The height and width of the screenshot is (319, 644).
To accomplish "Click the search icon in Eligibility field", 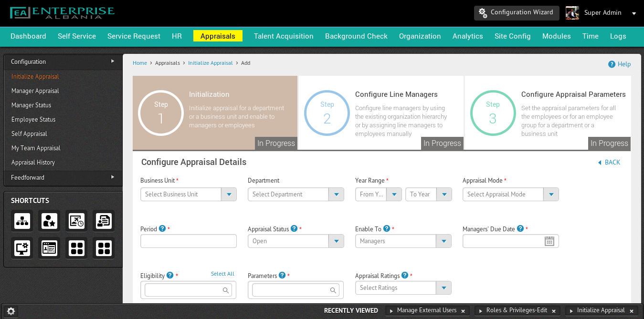I will [226, 290].
